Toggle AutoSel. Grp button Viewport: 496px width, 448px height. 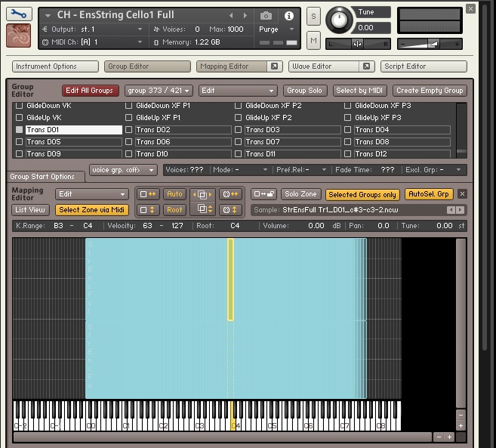click(429, 194)
